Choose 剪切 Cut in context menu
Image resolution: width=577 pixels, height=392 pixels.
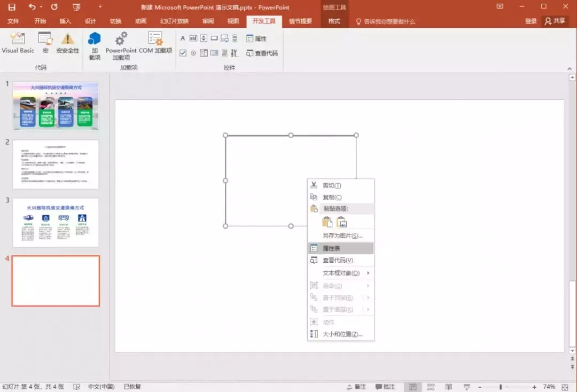pos(341,185)
